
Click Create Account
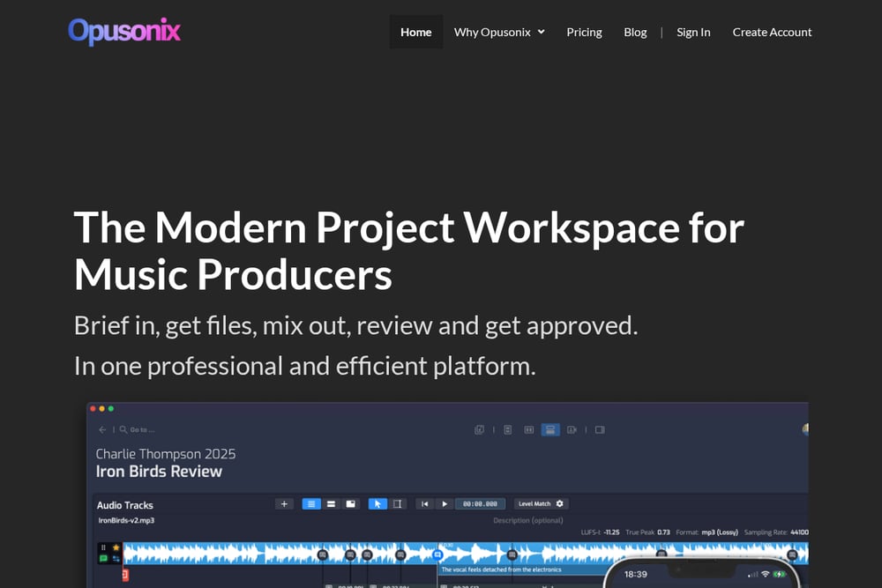(x=772, y=32)
